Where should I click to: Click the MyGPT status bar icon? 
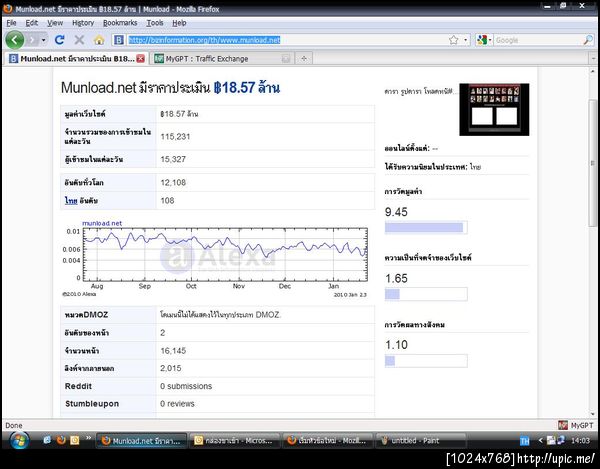pyautogui.click(x=562, y=425)
